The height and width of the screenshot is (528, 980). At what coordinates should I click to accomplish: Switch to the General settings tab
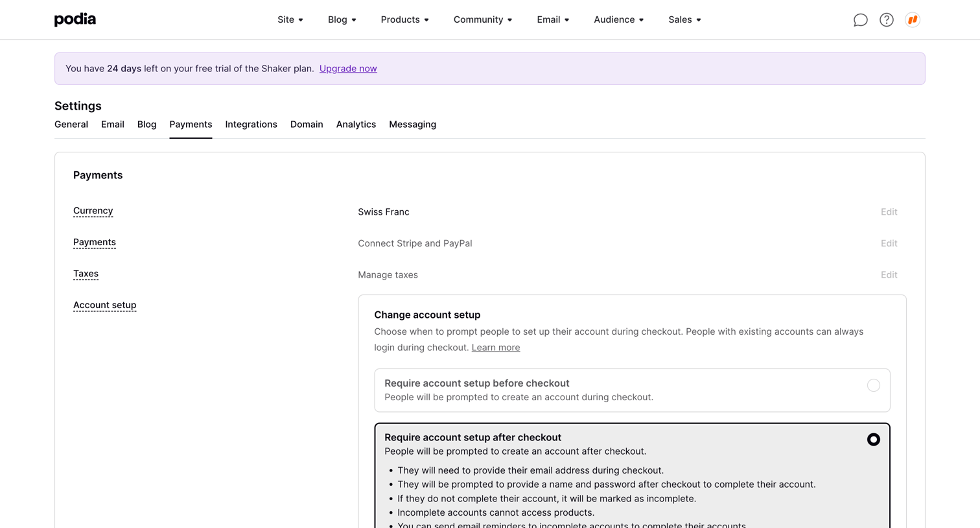point(71,125)
